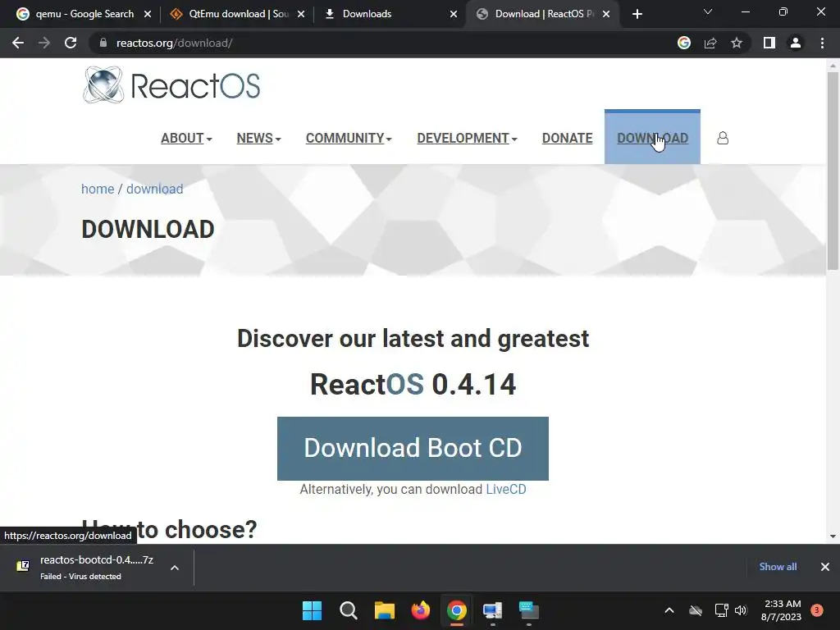Open Windows taskbar Search
This screenshot has width=840, height=630.
348,610
